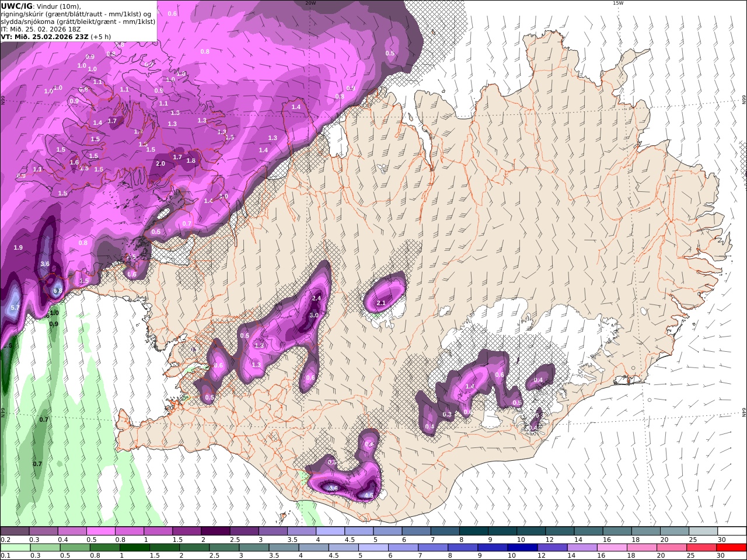Image resolution: width=747 pixels, height=560 pixels.
Task: Click the 3.0 precipitation value on the map
Action: (x=314, y=315)
